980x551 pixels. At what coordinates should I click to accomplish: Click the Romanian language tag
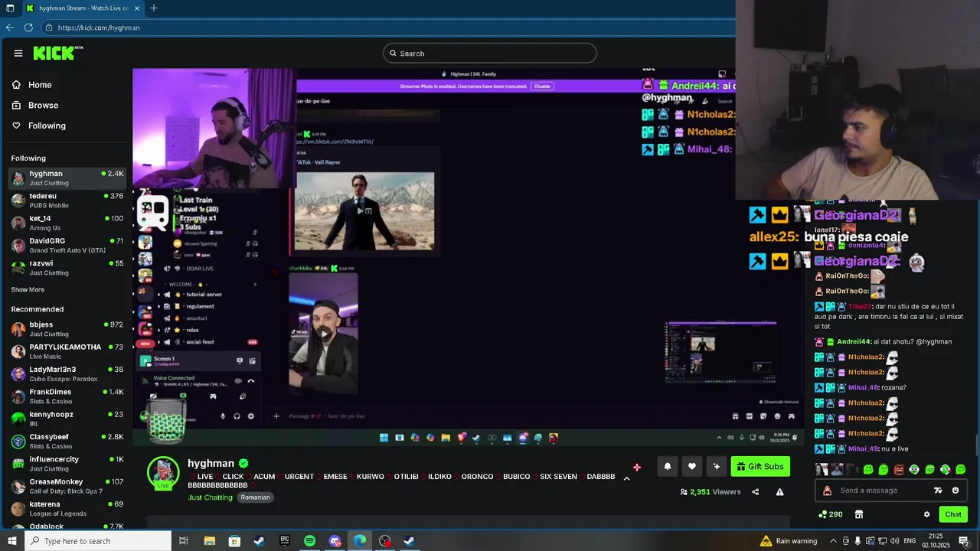[255, 497]
